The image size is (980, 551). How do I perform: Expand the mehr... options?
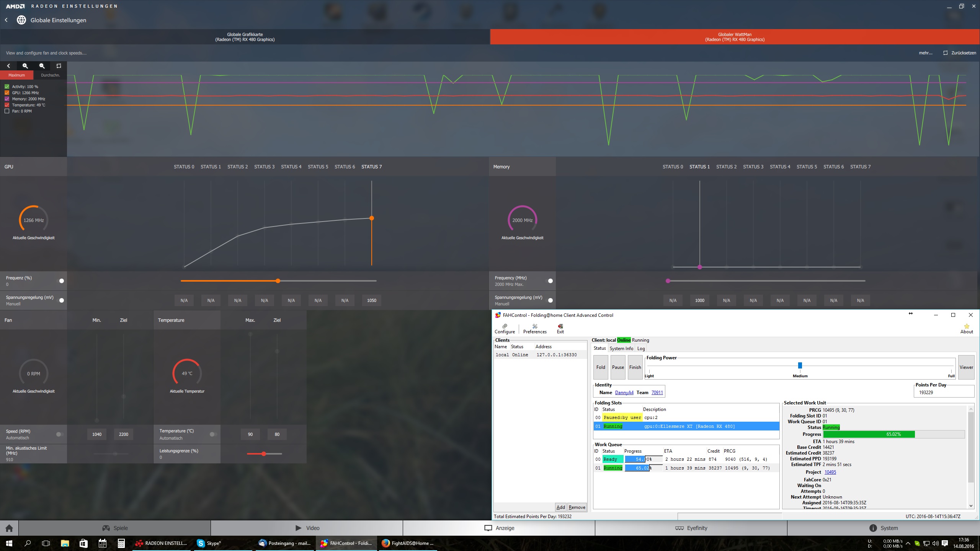[925, 53]
